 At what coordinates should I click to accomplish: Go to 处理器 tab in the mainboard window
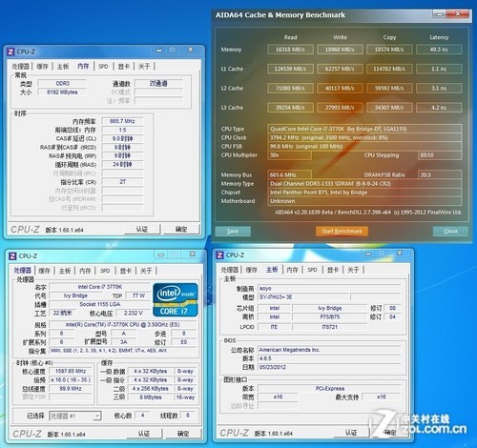coord(230,270)
